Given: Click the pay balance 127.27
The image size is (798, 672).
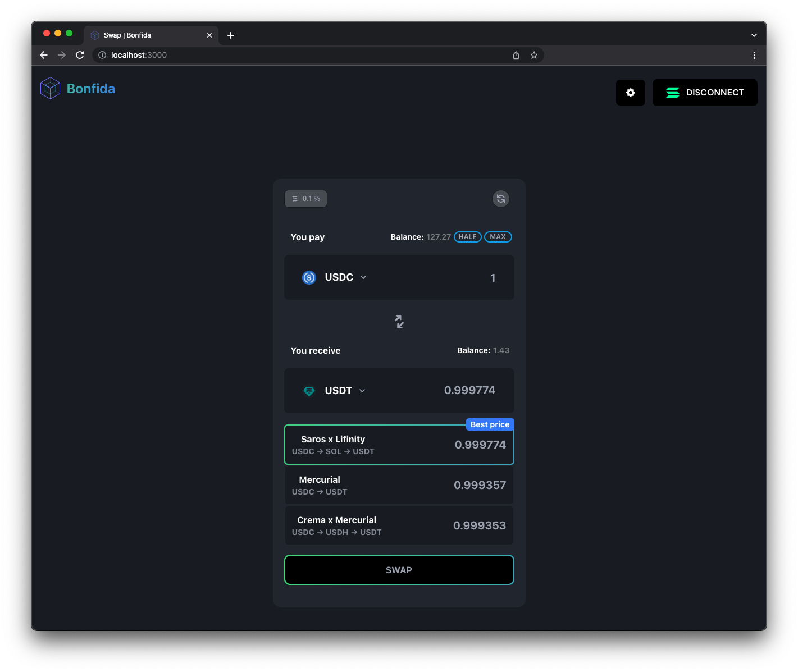Looking at the screenshot, I should click(x=438, y=237).
